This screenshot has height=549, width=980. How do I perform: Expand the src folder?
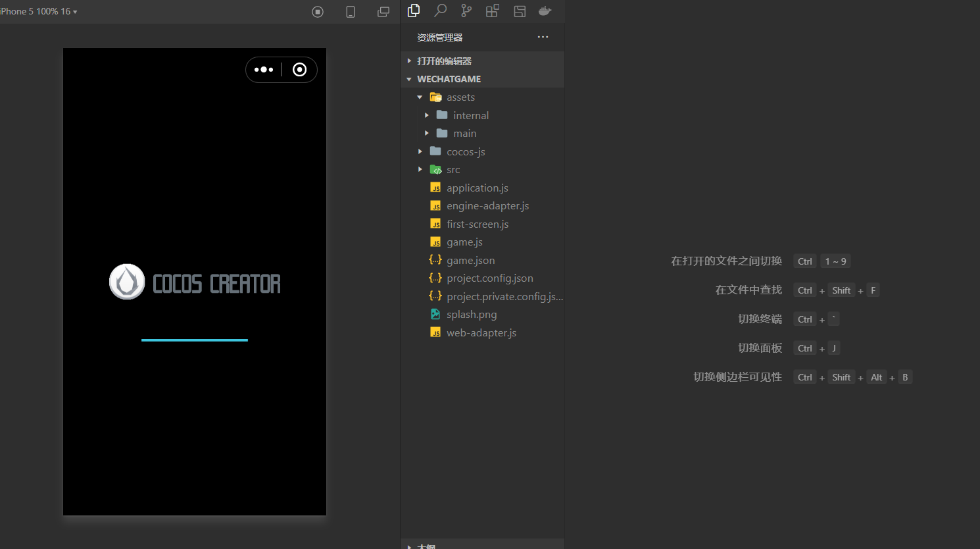(x=482, y=170)
